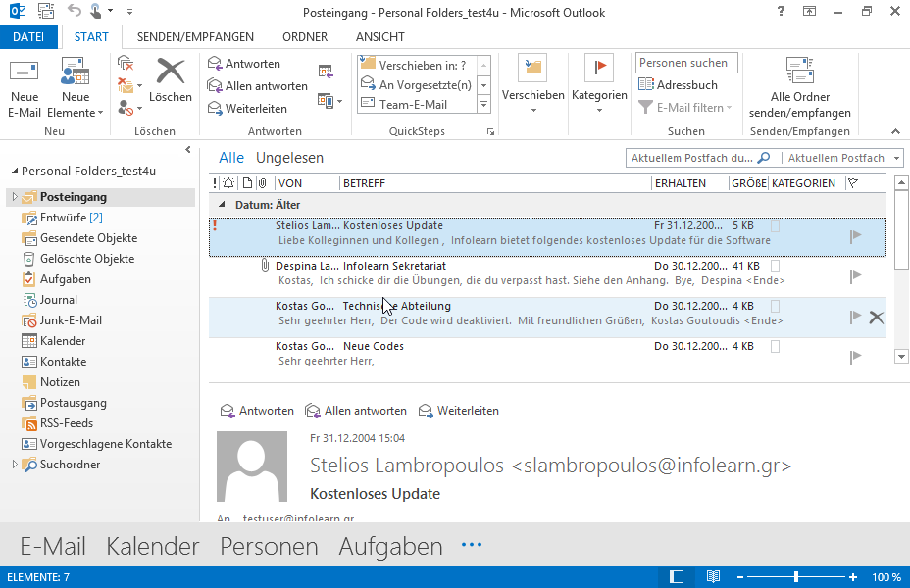
Task: Open the Adressbuch
Action: tap(678, 84)
